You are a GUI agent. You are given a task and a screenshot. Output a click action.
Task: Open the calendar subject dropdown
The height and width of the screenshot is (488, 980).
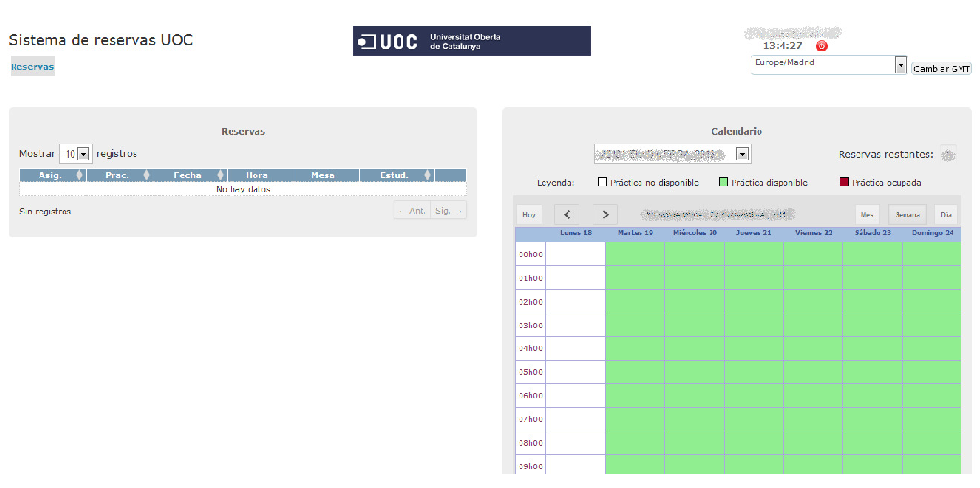[742, 154]
